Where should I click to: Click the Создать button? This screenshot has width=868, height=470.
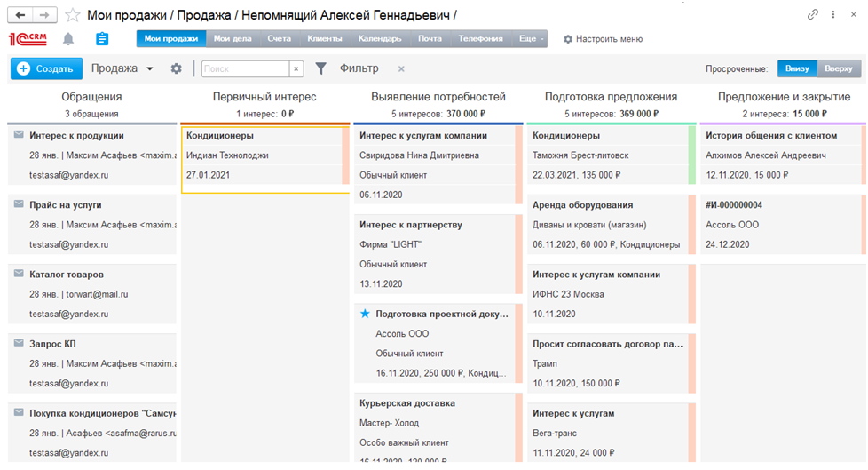tap(46, 68)
